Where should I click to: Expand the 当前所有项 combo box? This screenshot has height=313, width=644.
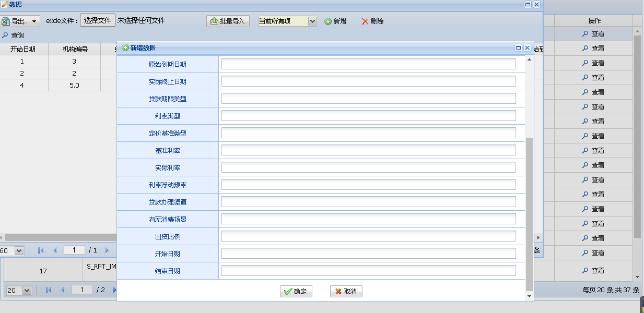(x=312, y=21)
